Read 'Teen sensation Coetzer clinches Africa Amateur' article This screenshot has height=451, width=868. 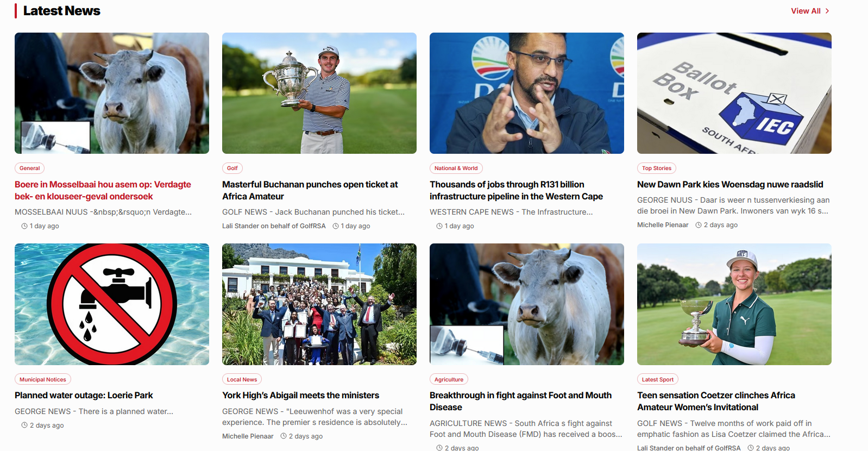pos(716,401)
